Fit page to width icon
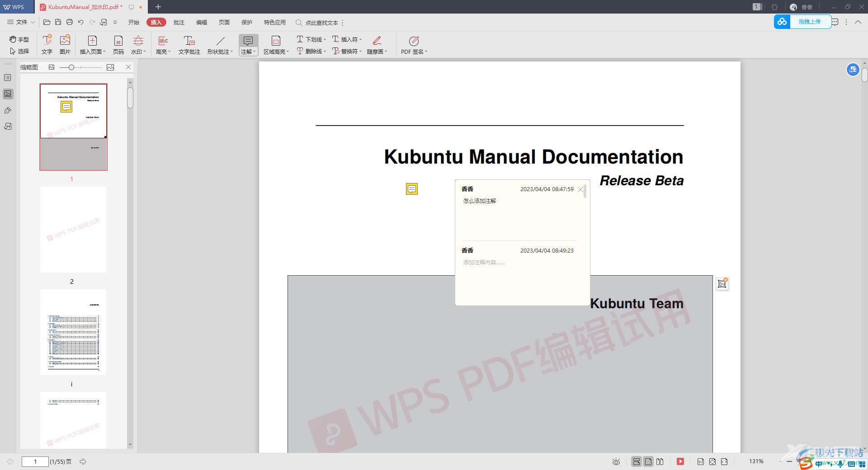 pos(724,461)
